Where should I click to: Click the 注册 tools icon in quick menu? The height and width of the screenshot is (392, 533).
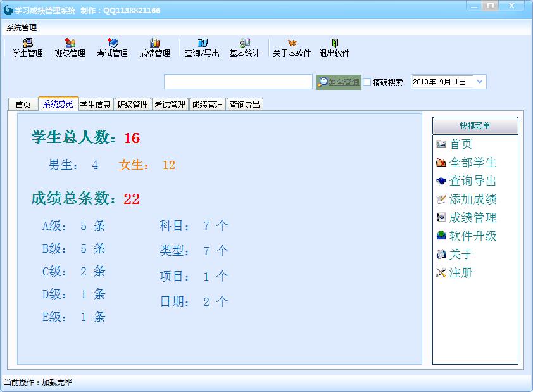(441, 272)
